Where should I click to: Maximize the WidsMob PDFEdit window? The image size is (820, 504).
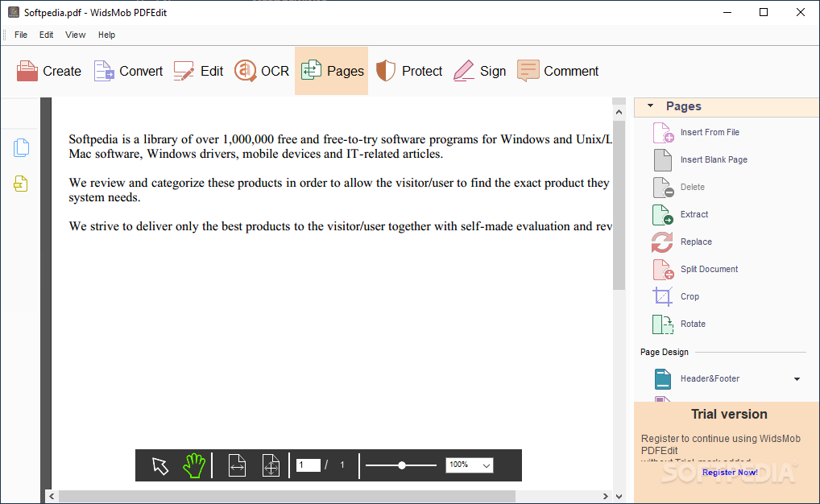pyautogui.click(x=764, y=12)
